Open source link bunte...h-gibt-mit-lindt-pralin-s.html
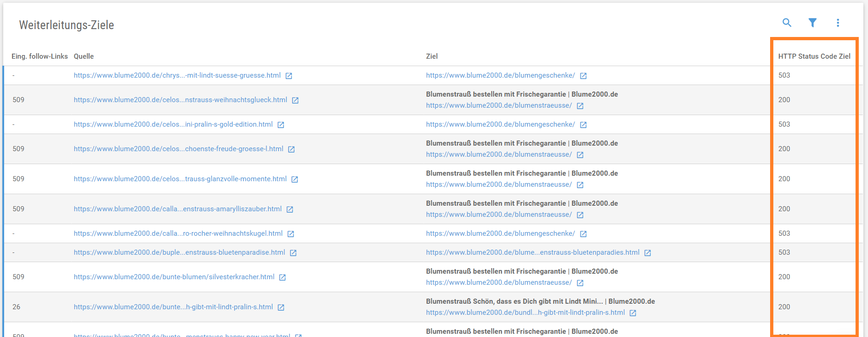Screen dimensions: 868x337 tap(173, 307)
